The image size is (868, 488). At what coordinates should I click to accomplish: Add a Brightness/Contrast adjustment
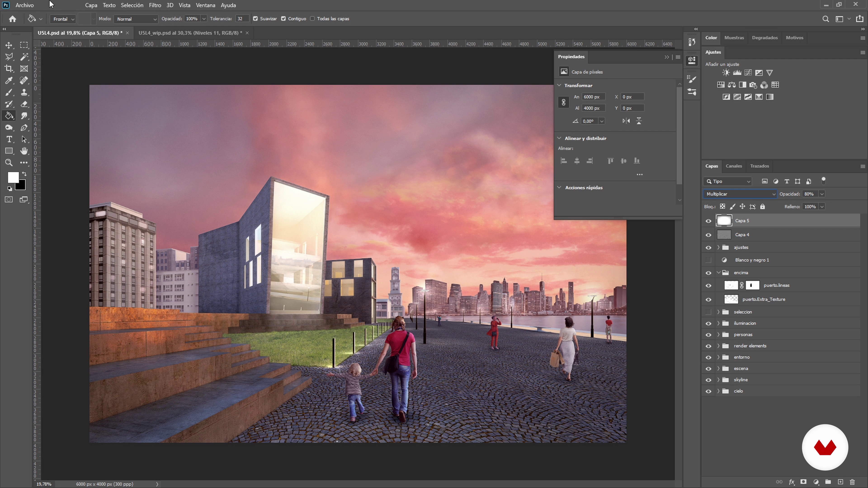pos(726,73)
